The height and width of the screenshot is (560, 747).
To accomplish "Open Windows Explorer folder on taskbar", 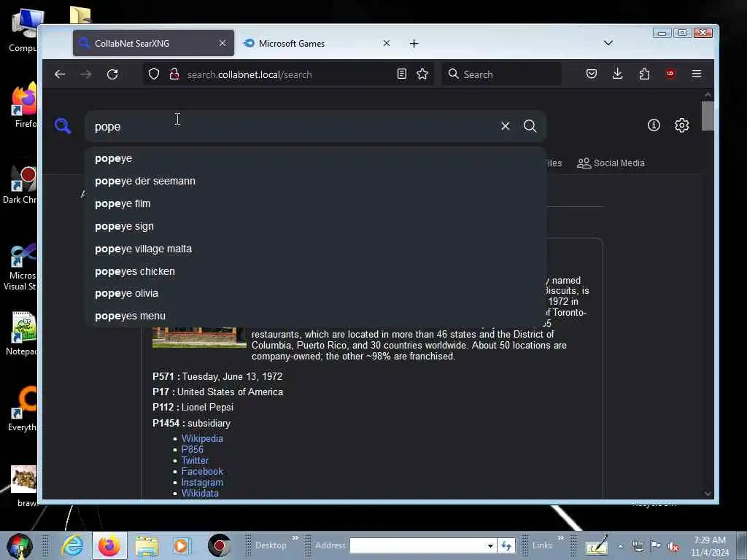I will click(x=146, y=545).
